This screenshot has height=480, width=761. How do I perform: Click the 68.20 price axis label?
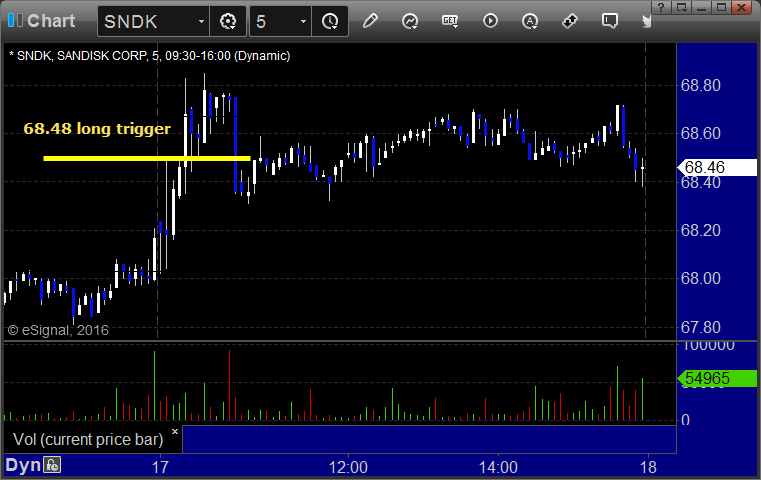(x=700, y=230)
